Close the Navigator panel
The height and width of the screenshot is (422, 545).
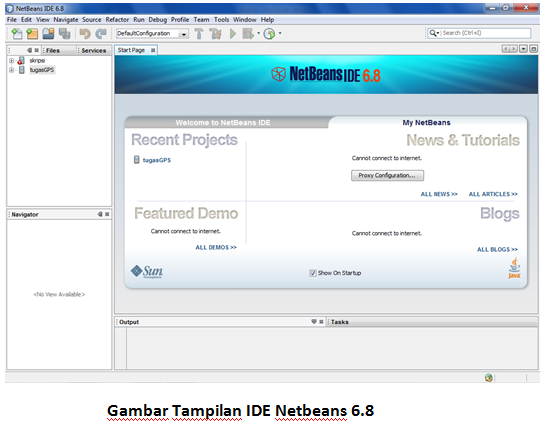[x=107, y=214]
